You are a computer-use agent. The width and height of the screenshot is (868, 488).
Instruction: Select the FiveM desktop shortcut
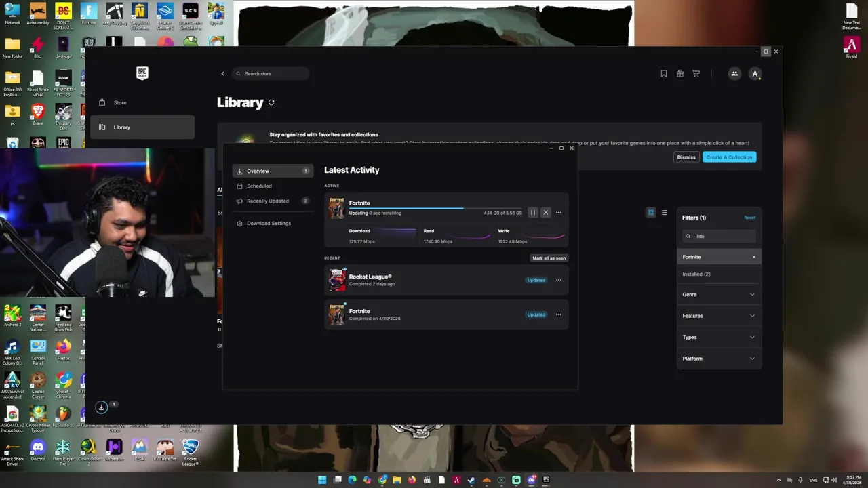[x=851, y=47]
